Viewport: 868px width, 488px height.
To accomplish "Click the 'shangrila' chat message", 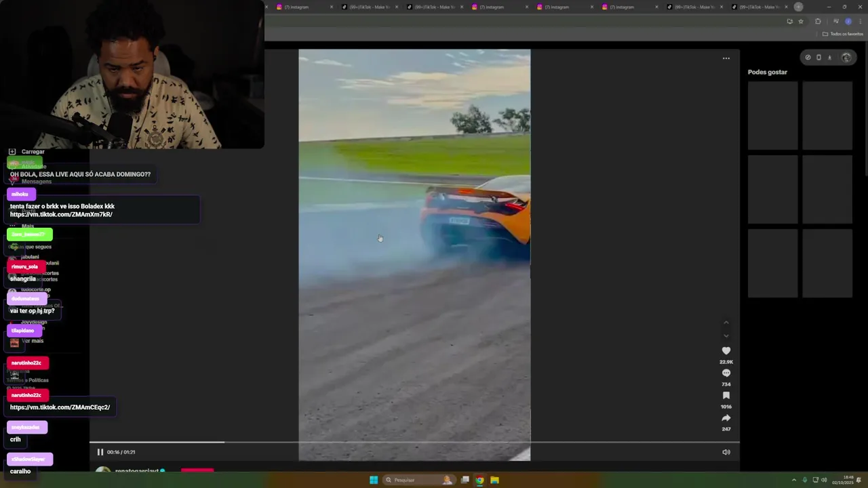I will [22, 279].
